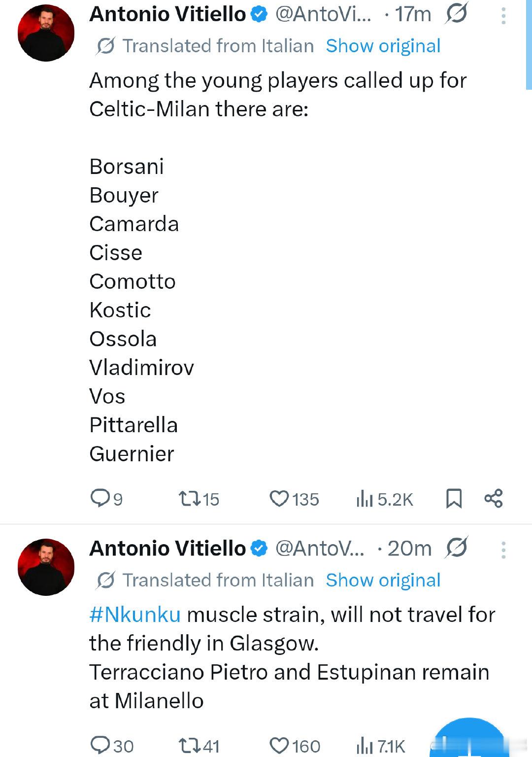Open Antonio Vitiello's avatar on first tweet
The width and height of the screenshot is (532, 757).
[x=46, y=33]
